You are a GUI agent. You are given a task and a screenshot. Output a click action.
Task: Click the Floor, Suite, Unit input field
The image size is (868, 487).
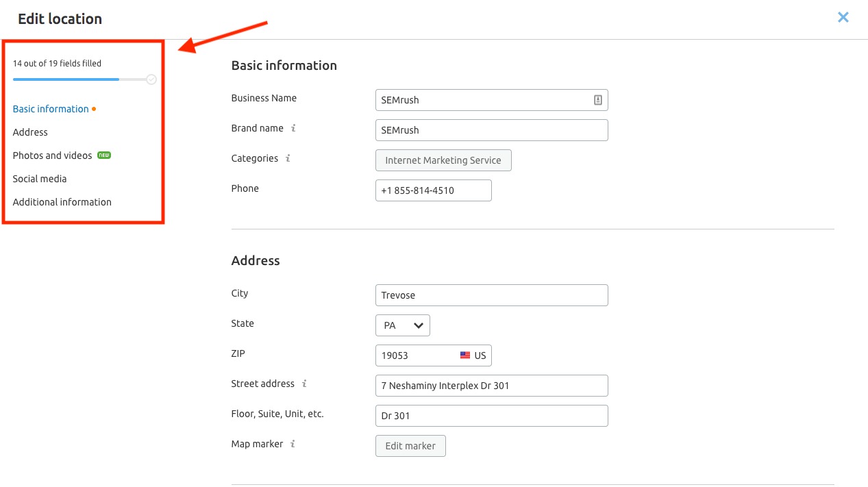[492, 416]
